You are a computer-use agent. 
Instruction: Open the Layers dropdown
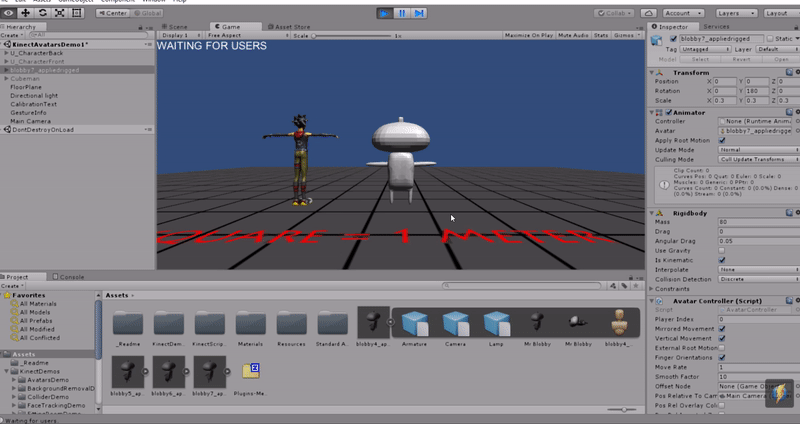[736, 13]
